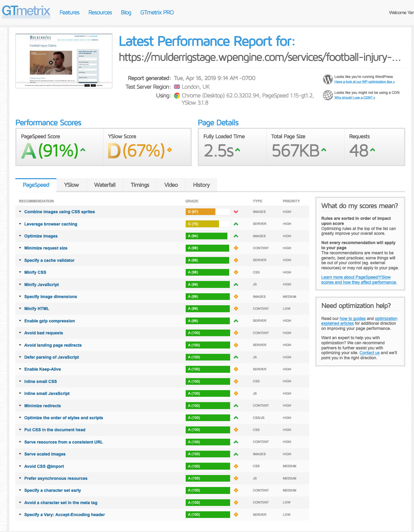Click green arrow next to PageSpeed Score
Screen dimensions: 414x532
pos(83,150)
